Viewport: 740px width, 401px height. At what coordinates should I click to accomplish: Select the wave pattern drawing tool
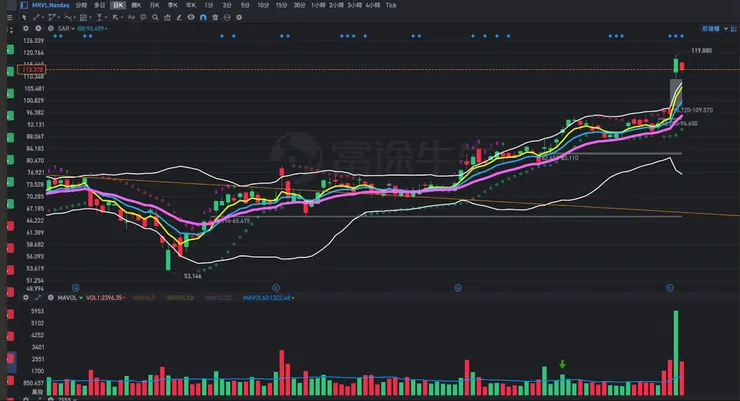68,17
